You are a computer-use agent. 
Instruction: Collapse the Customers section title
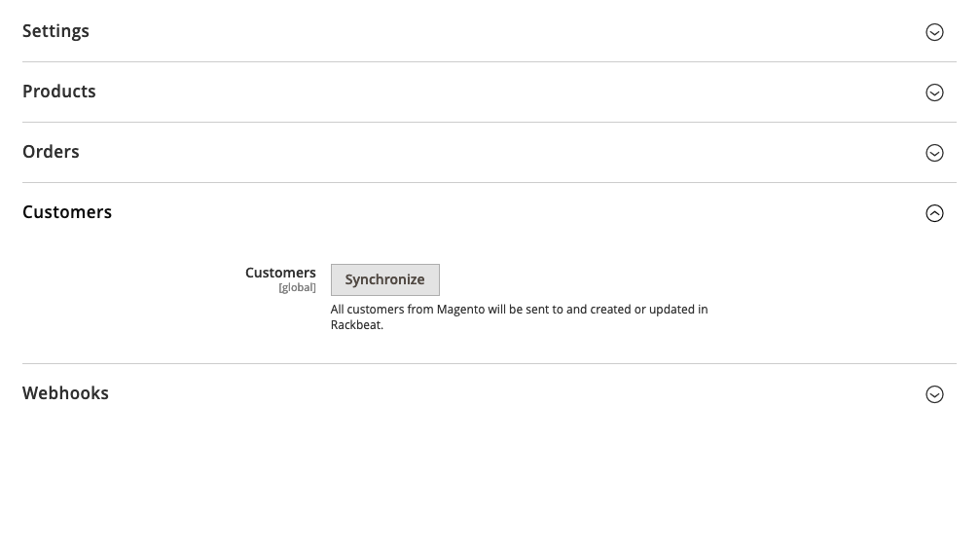[x=67, y=212]
